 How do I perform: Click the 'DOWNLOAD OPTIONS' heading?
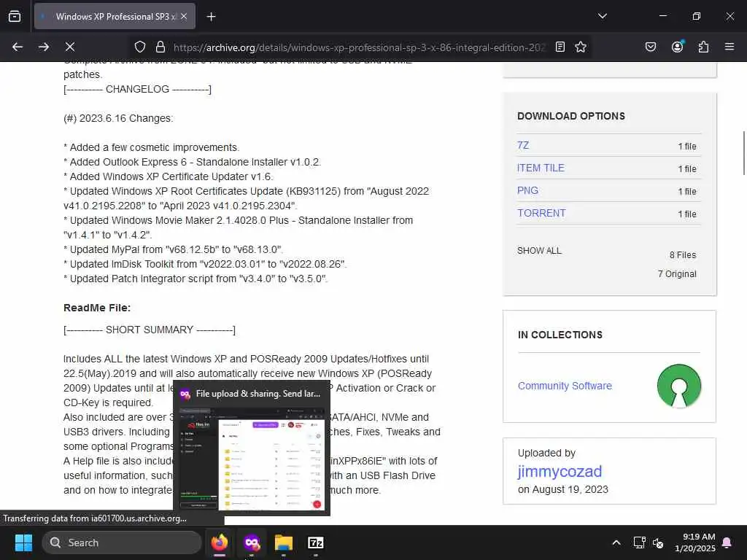pyautogui.click(x=571, y=116)
